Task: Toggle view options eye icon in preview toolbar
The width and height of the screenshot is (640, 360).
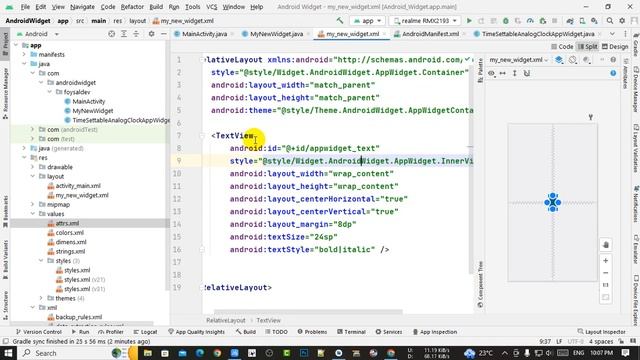Action: [x=491, y=73]
